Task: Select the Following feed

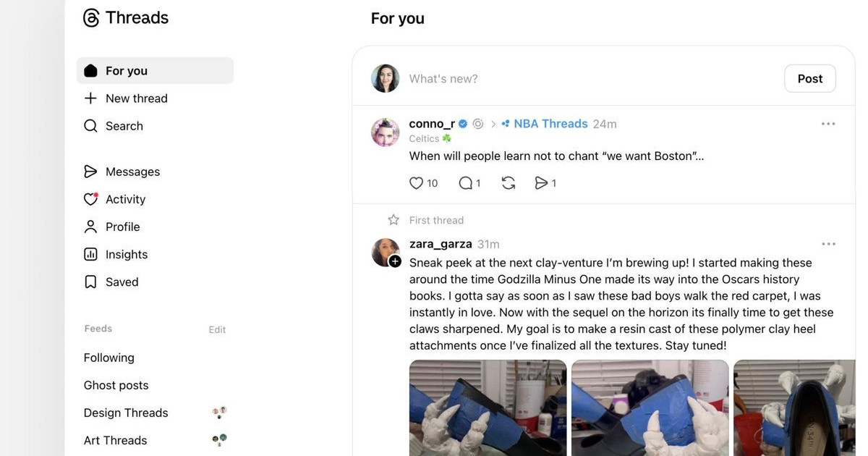Action: 109,358
